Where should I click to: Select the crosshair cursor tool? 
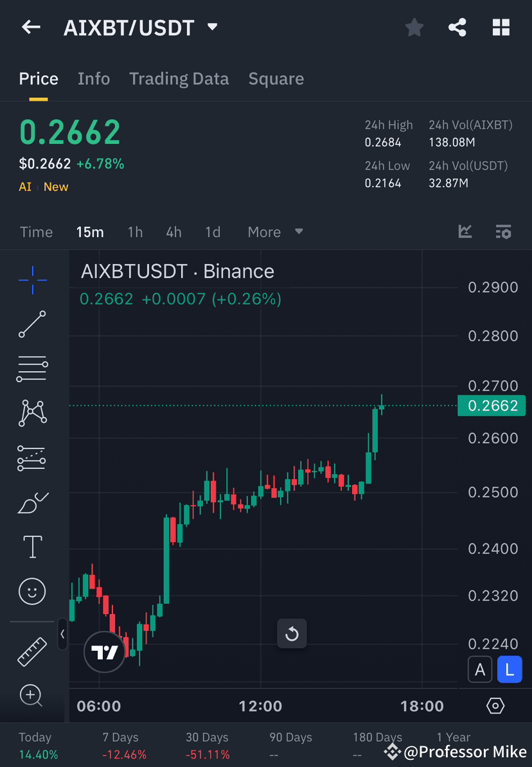point(32,279)
